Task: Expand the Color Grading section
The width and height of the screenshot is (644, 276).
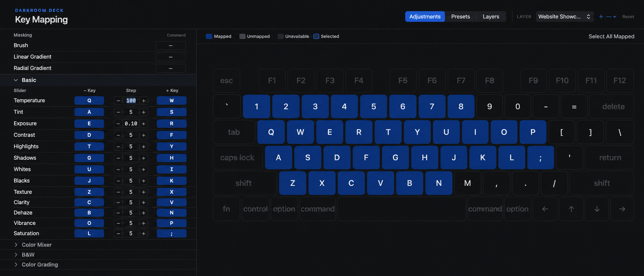Action: 16,265
